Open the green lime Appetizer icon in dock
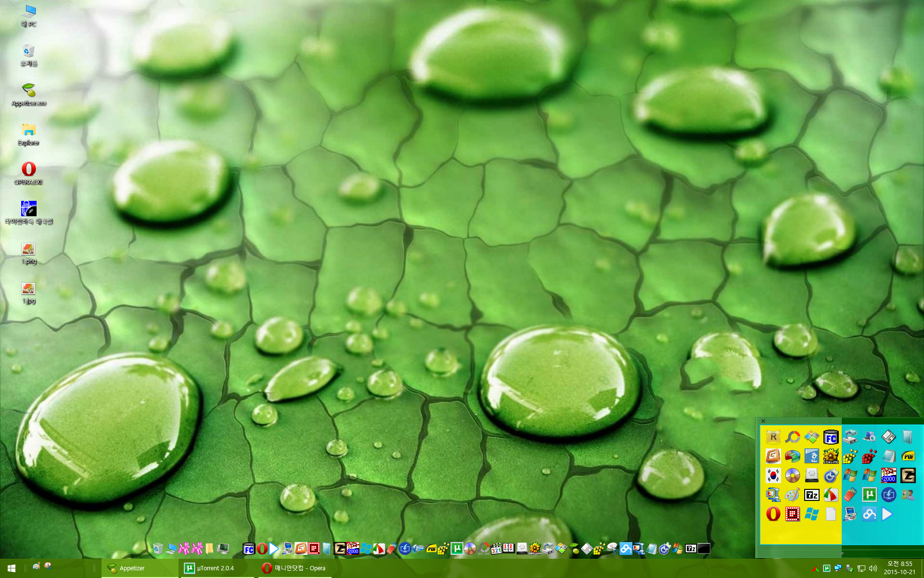This screenshot has height=578, width=924. pyautogui.click(x=574, y=548)
